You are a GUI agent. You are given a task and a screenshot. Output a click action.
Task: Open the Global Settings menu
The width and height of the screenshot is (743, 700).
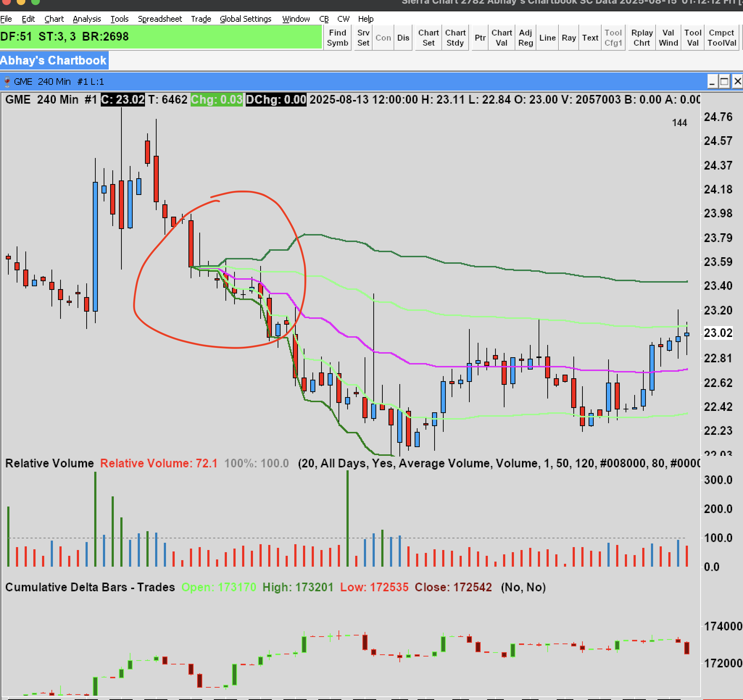(245, 19)
